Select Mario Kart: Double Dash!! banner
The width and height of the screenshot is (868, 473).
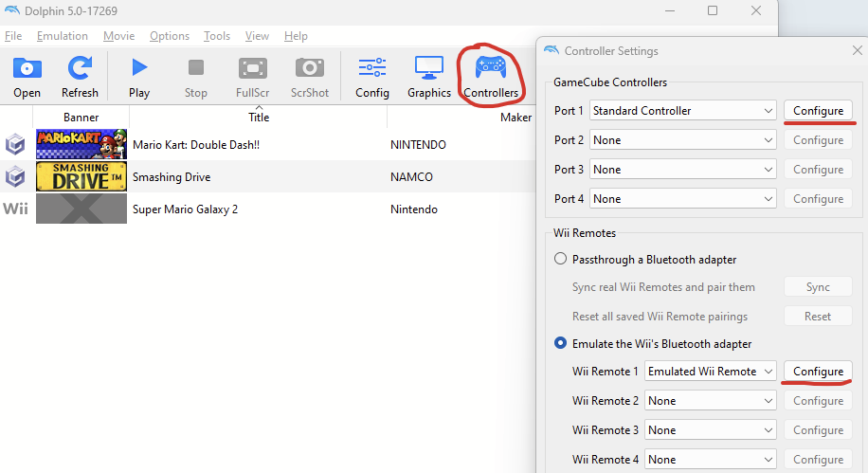point(81,145)
